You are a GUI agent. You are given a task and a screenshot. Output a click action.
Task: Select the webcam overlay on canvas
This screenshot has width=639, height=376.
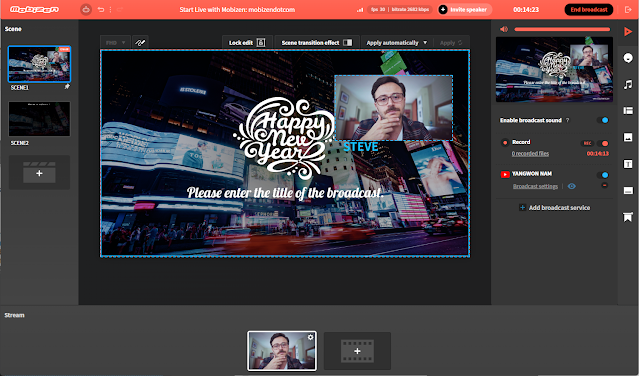[x=393, y=108]
